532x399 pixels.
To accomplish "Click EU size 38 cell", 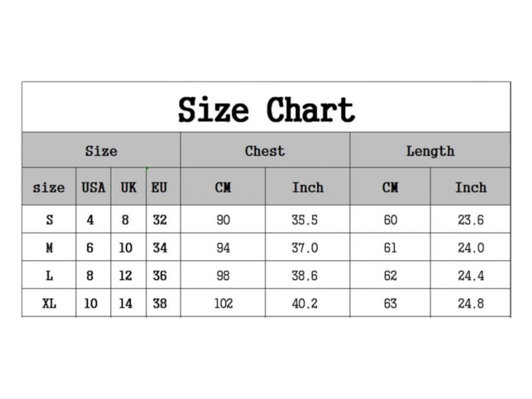I will click(x=163, y=303).
